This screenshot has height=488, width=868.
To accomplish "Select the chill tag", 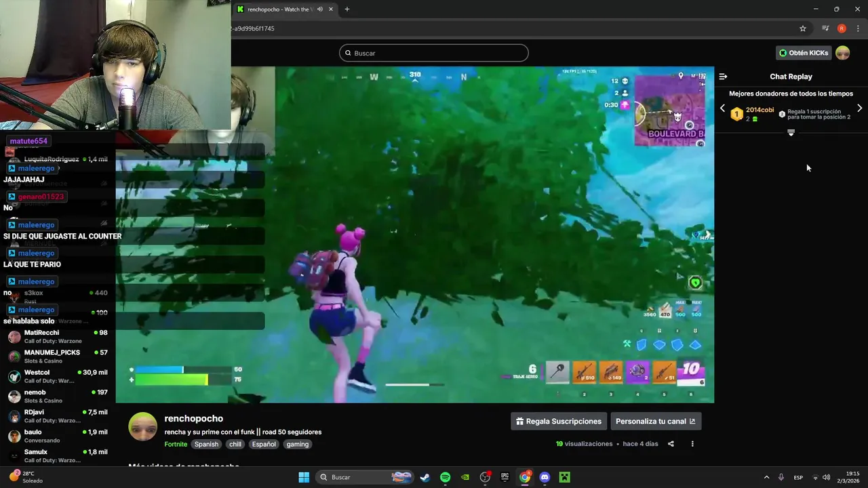I will pos(235,445).
